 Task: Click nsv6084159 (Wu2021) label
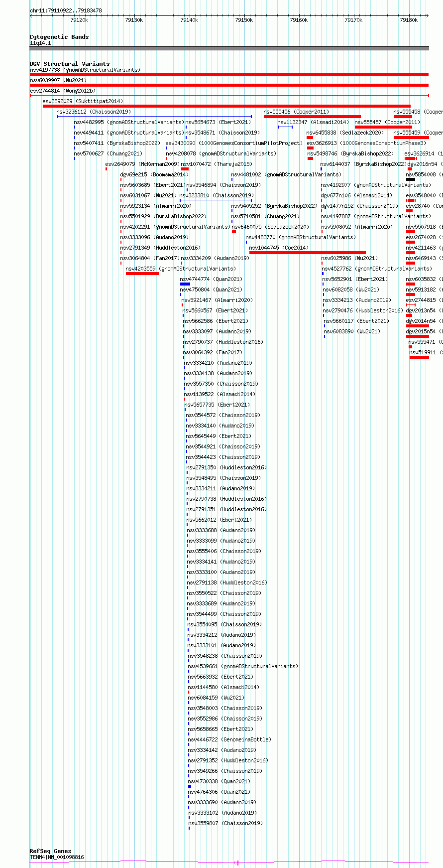click(216, 698)
